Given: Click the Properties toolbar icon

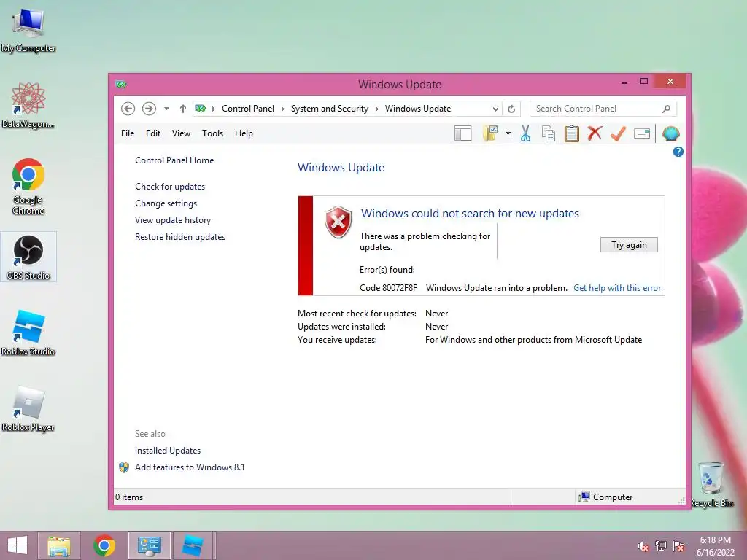Looking at the screenshot, I should 642,134.
